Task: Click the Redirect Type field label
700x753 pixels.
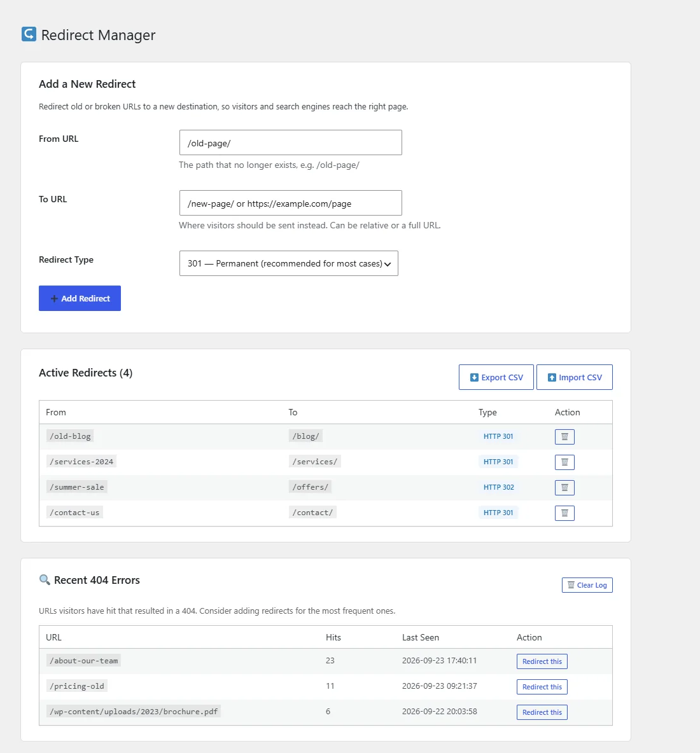Action: [x=66, y=259]
